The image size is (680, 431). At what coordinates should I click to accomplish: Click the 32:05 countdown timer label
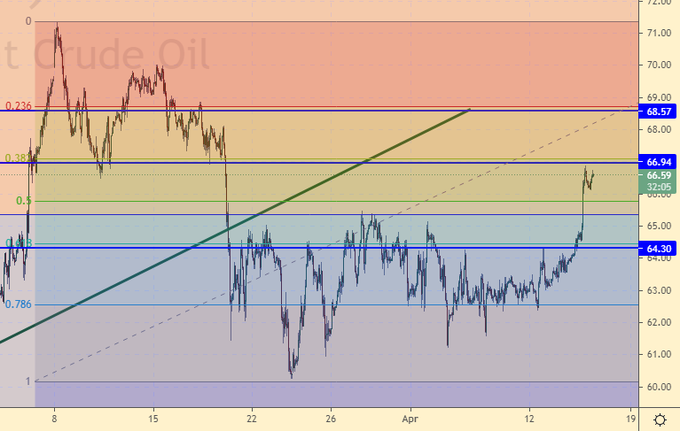[x=658, y=187]
